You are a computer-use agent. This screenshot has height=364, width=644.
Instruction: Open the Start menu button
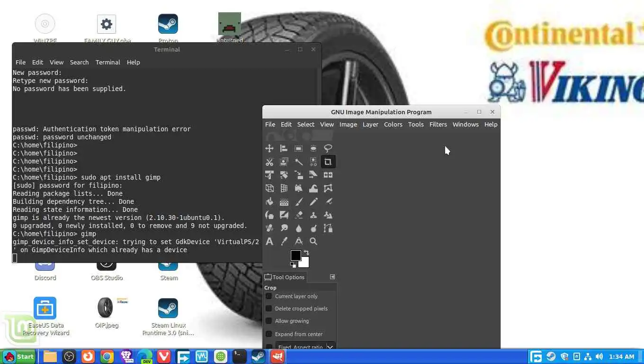click(x=18, y=356)
